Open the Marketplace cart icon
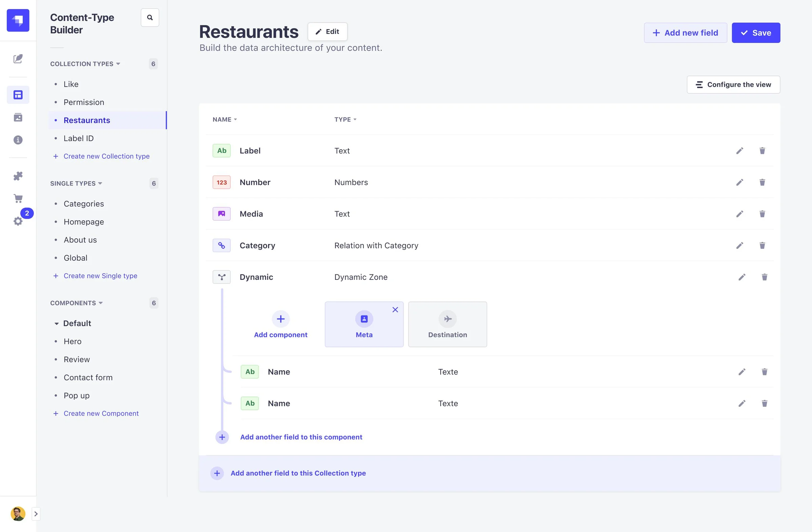Viewport: 812px width, 532px height. (x=18, y=199)
